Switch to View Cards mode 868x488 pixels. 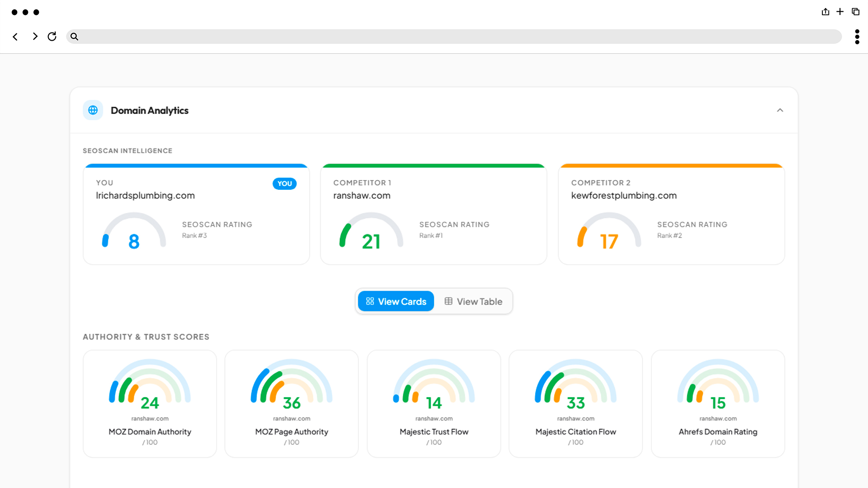tap(396, 301)
